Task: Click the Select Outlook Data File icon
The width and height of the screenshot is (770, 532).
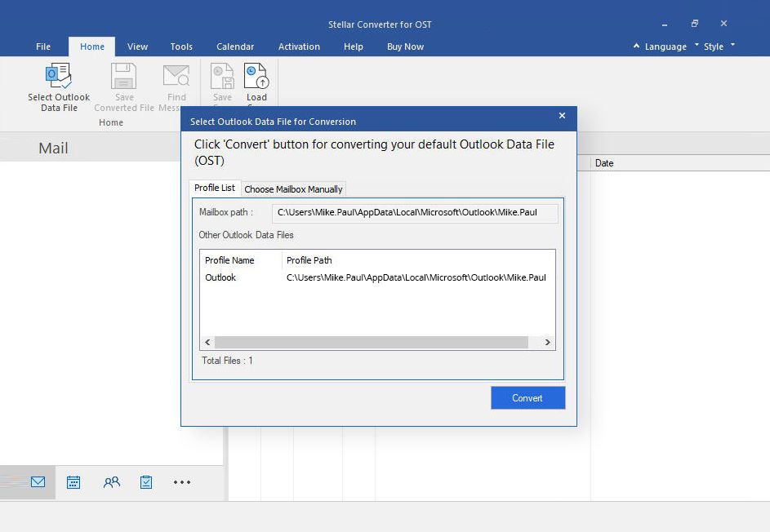Action: (x=59, y=78)
